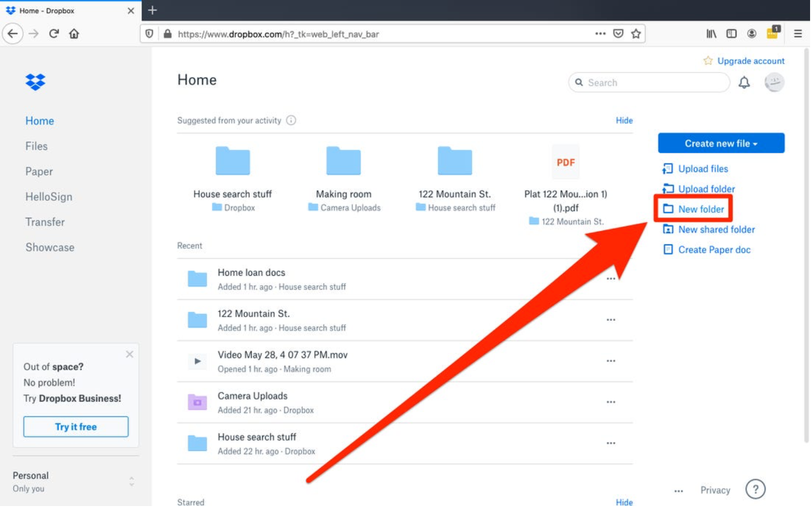Open the Home loan docs folder name
812x508 pixels.
click(x=251, y=273)
